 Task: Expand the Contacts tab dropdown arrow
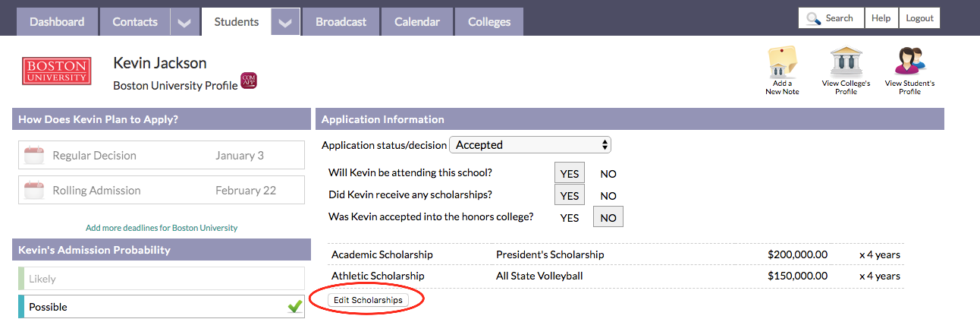pyautogui.click(x=184, y=22)
